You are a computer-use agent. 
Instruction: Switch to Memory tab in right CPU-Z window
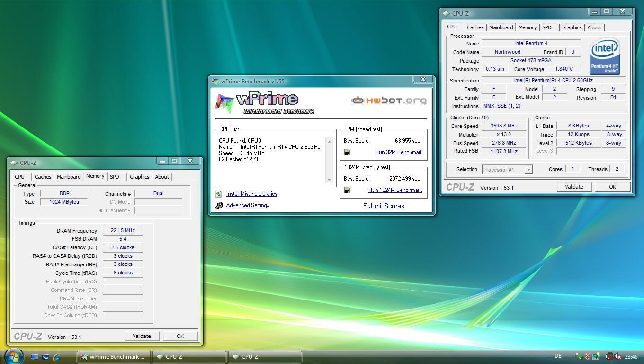(527, 27)
